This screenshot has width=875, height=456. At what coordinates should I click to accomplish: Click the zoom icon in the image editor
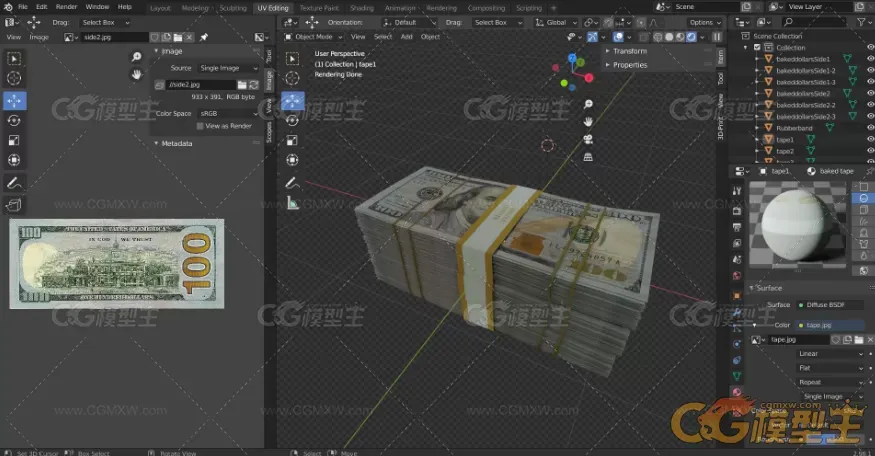[x=136, y=57]
